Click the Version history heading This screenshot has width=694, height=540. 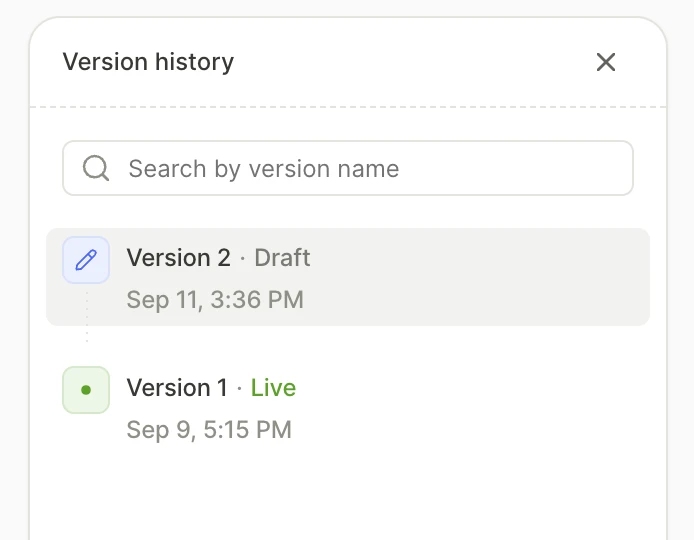(x=148, y=62)
